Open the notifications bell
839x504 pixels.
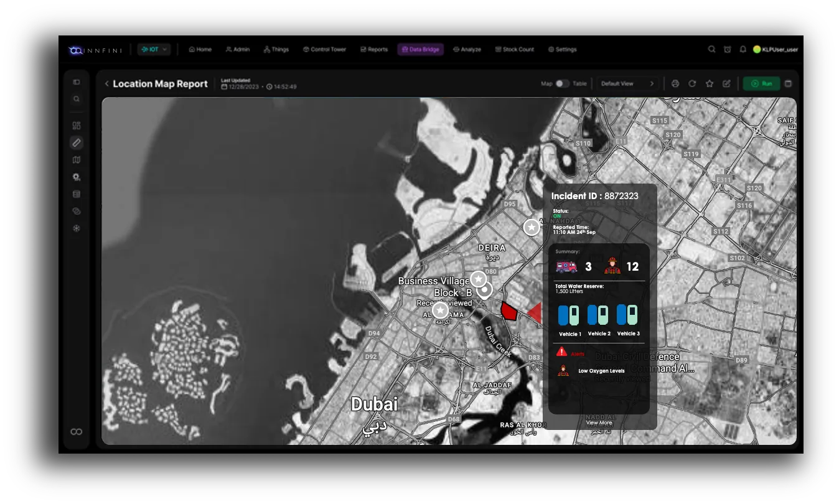[743, 49]
